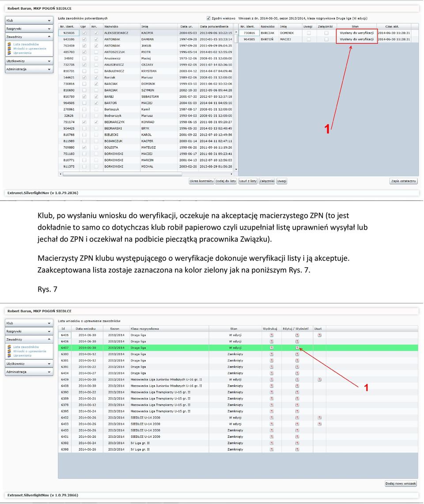Click the player list scroll-down arrow
This screenshot has height=504, width=424.
[x=236, y=169]
